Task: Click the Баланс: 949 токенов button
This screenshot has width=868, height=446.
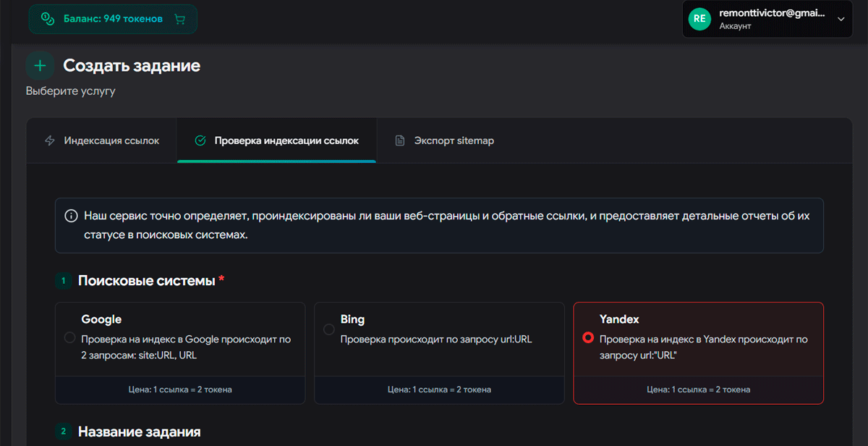Action: point(101,19)
